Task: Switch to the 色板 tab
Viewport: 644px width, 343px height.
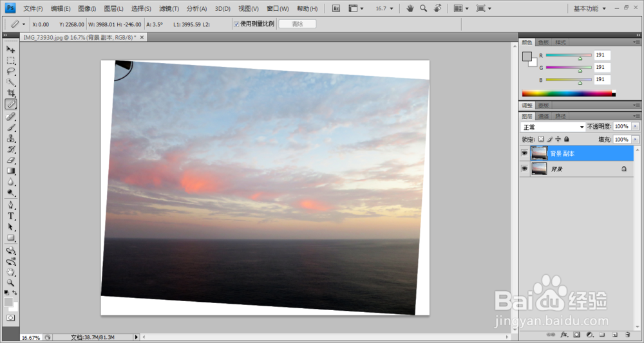Action: (x=544, y=42)
